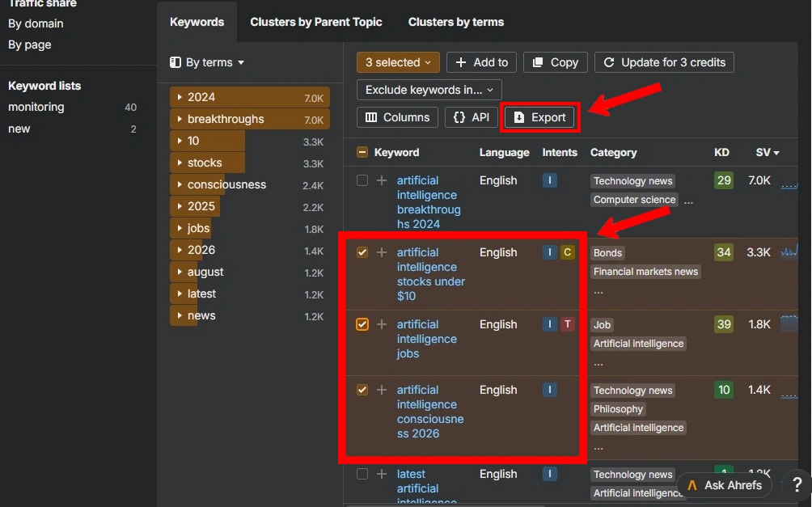
Task: Open By domain traffic share
Action: (x=36, y=23)
